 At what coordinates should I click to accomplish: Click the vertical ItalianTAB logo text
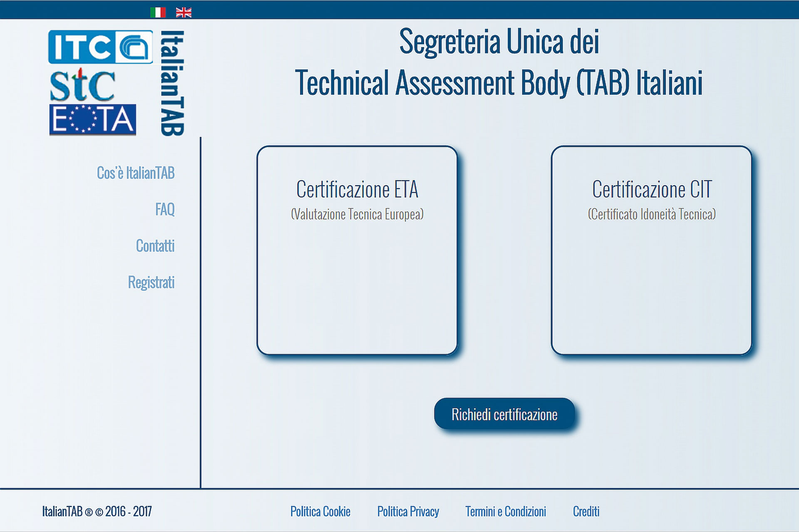172,83
